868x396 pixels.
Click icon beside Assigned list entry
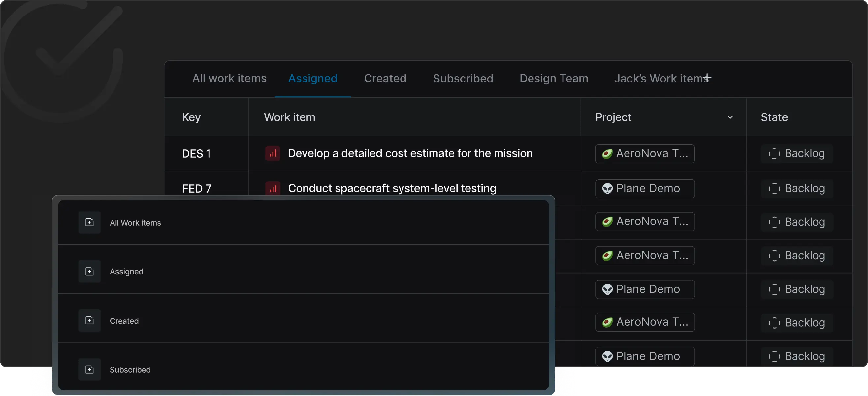click(90, 271)
